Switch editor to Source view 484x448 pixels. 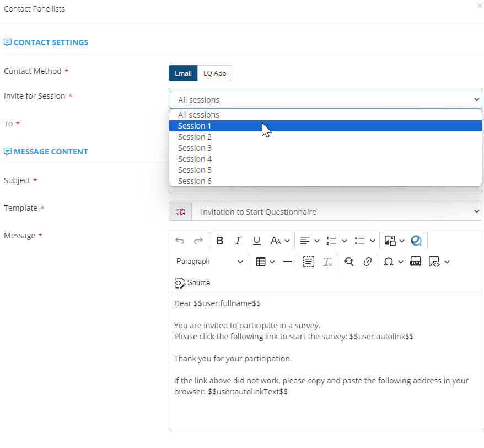(x=192, y=282)
